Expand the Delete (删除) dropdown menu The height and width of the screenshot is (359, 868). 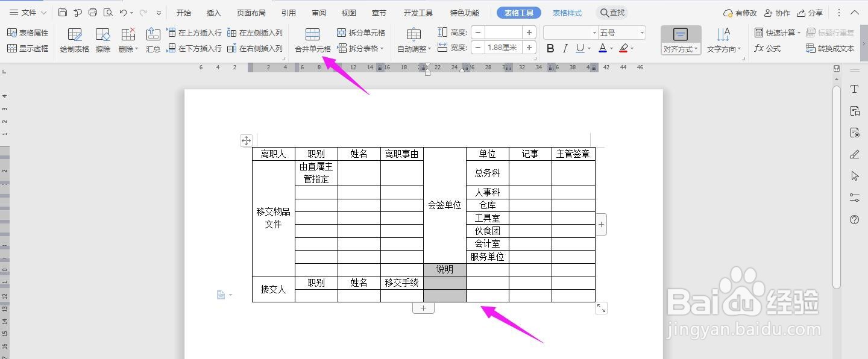coord(128,40)
